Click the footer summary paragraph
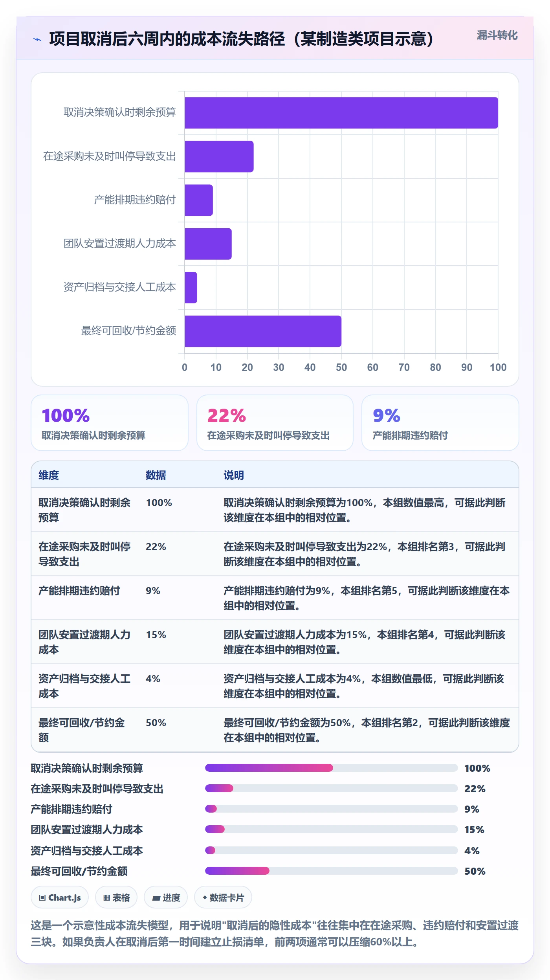This screenshot has height=980, width=550. (275, 934)
